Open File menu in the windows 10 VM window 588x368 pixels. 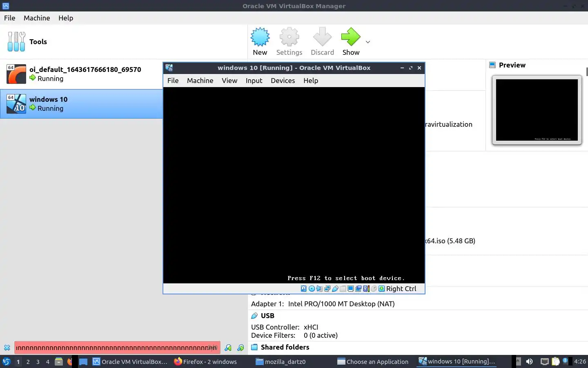click(x=173, y=81)
